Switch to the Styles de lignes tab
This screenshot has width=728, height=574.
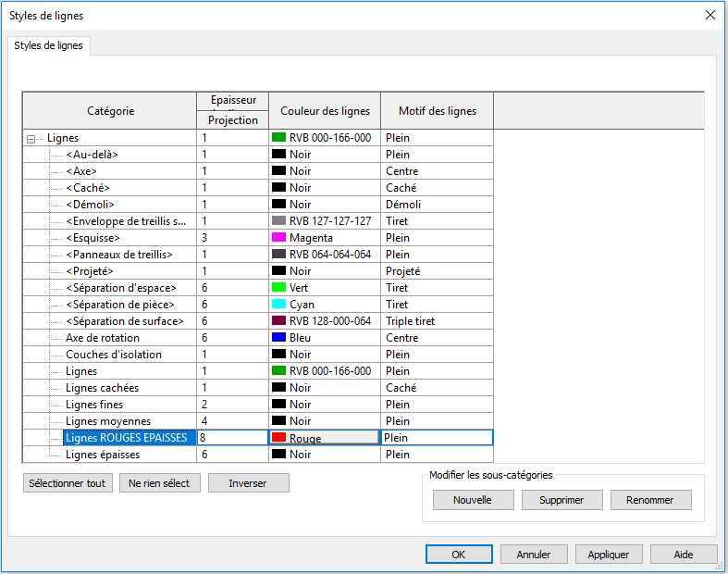[48, 46]
